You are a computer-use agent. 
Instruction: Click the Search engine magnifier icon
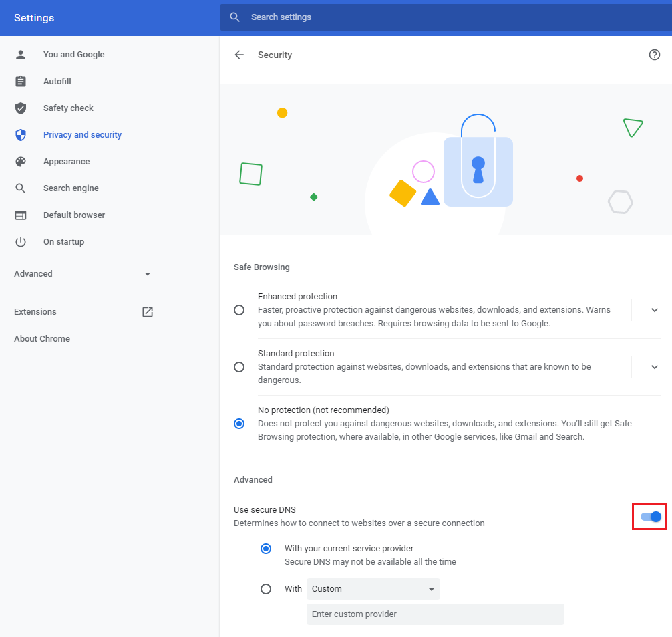[21, 188]
